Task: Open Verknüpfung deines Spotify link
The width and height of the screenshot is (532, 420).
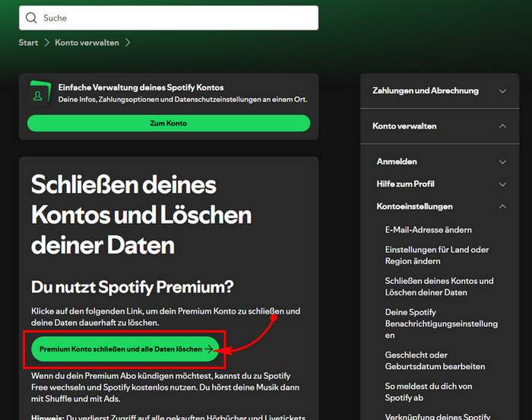Action: coord(438,416)
